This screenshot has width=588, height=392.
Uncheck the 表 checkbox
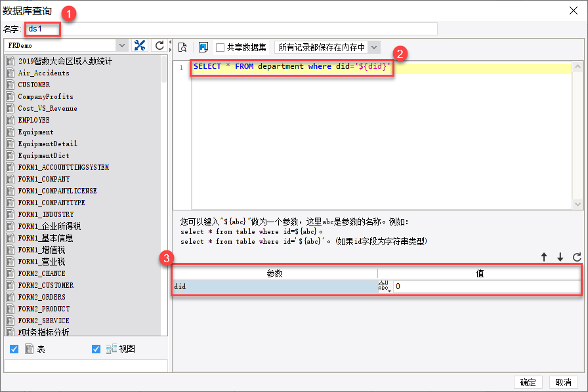(14, 349)
